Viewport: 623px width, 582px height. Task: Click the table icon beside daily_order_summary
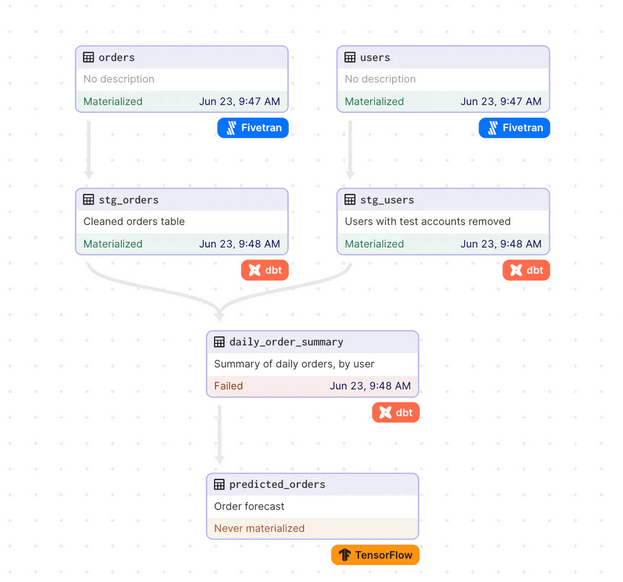(219, 342)
